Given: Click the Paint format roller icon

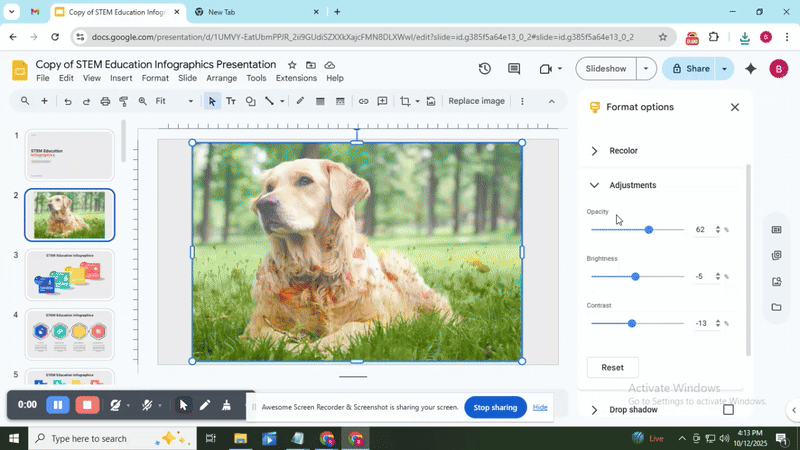Looking at the screenshot, I should pos(124,101).
